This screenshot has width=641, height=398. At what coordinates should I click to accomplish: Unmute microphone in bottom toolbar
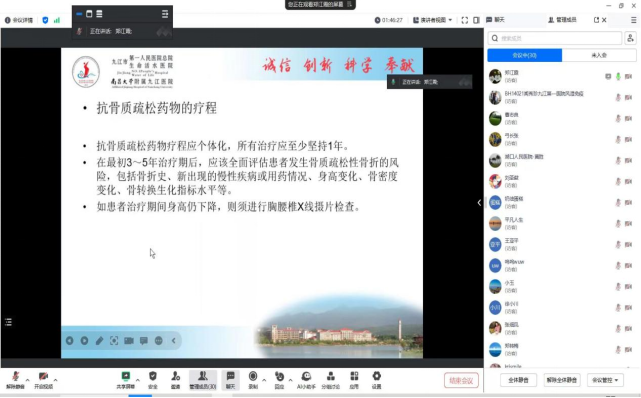(16, 380)
